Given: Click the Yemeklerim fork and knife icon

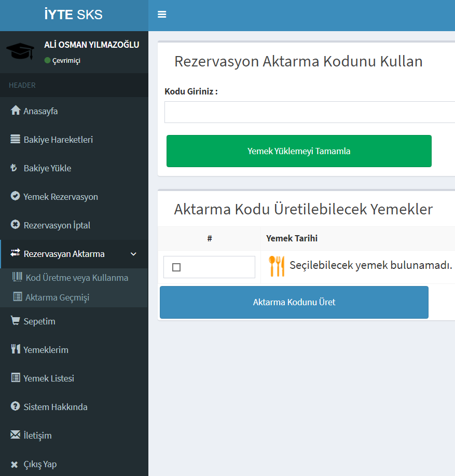Looking at the screenshot, I should (16, 349).
